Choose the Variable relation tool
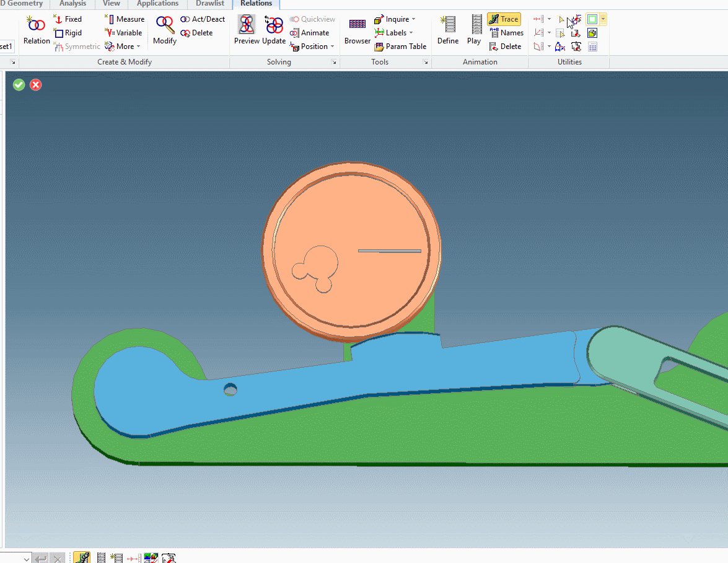This screenshot has width=728, height=563. 123,33
